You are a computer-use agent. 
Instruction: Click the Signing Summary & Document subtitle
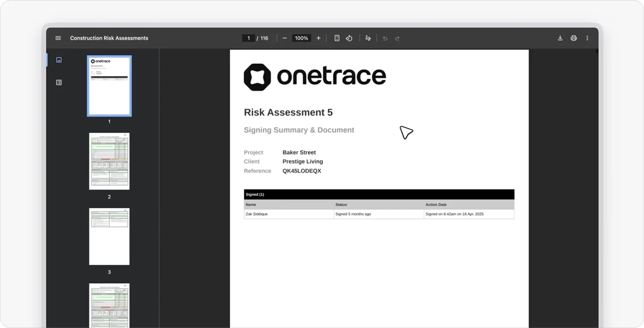click(299, 130)
